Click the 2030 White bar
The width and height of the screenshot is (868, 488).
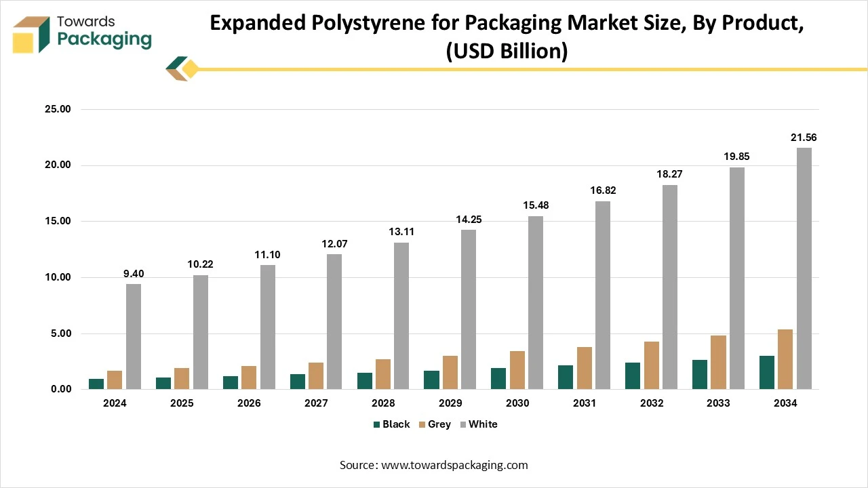[x=536, y=302]
